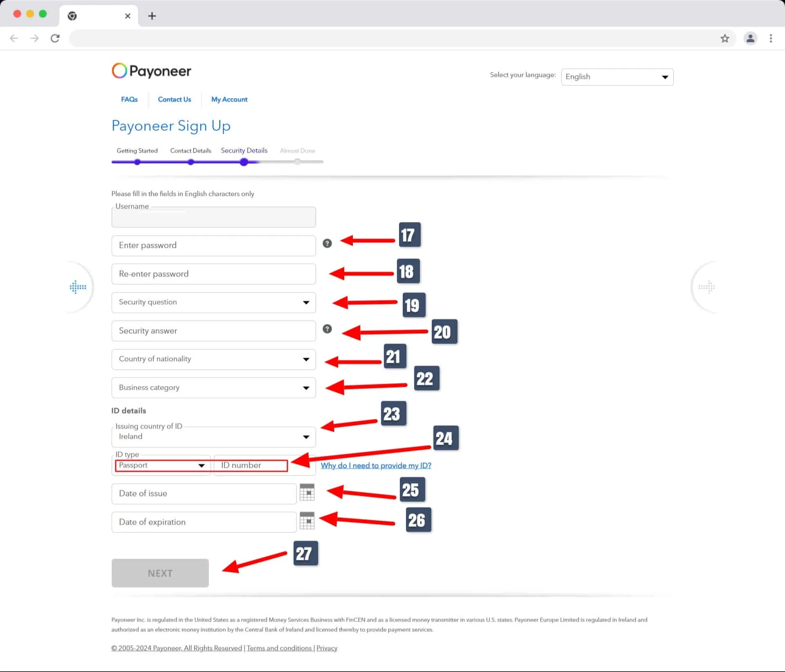Focus the Date of expiration field

click(204, 522)
